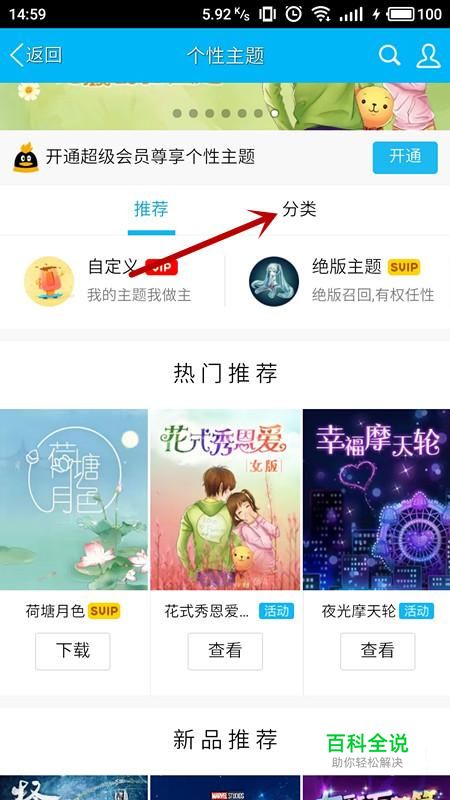Open the 幸福摩天轮 theme thumbnail
Viewport: 450px width, 800px height.
(x=377, y=499)
